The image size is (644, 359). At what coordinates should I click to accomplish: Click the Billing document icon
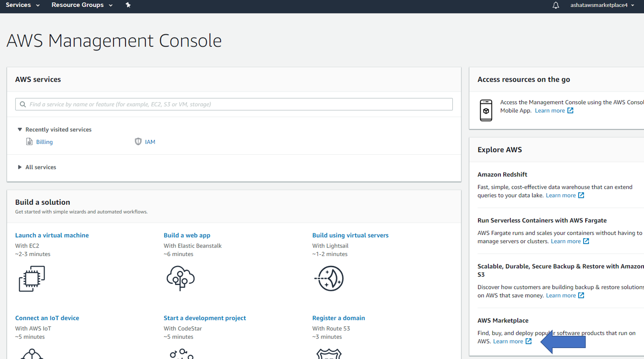[x=29, y=142]
